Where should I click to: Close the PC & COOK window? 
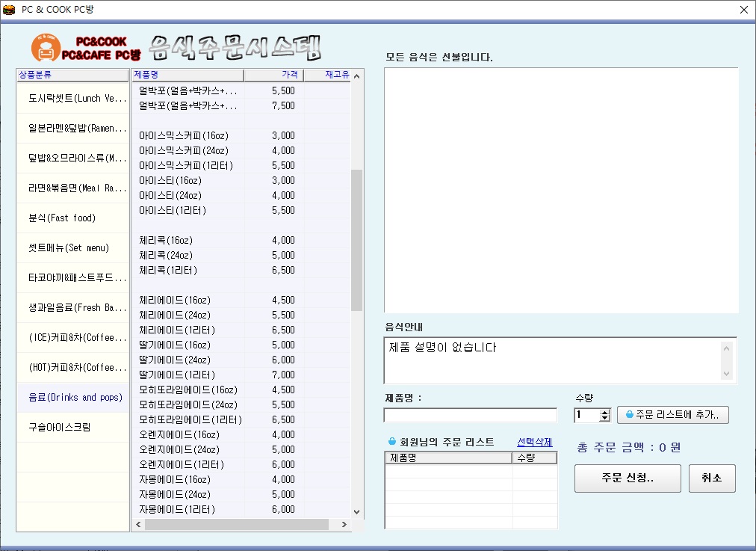tap(744, 10)
